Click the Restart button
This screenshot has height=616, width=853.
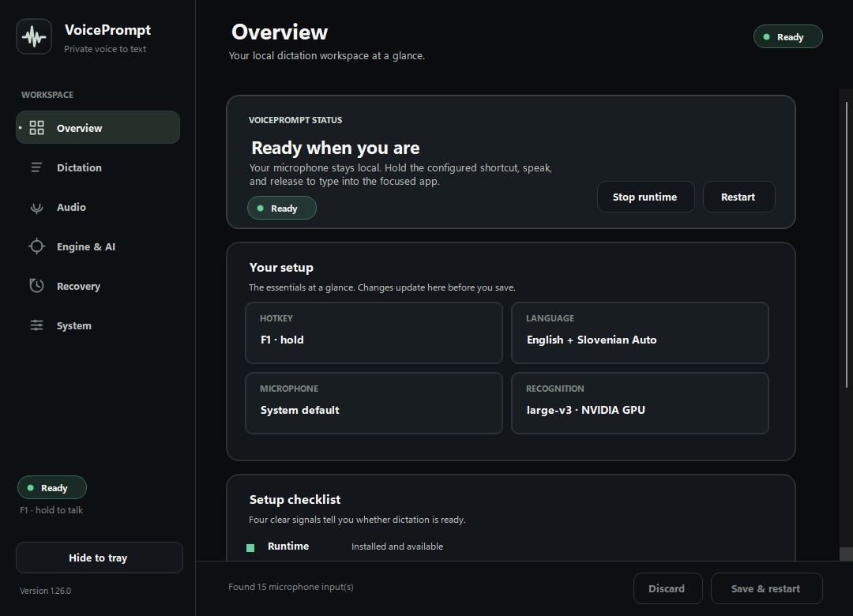[738, 197]
